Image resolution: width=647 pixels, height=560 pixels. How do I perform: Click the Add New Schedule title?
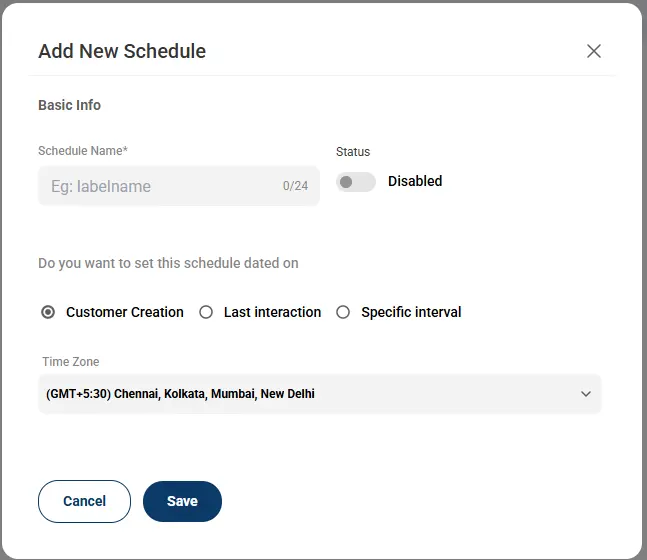[122, 51]
